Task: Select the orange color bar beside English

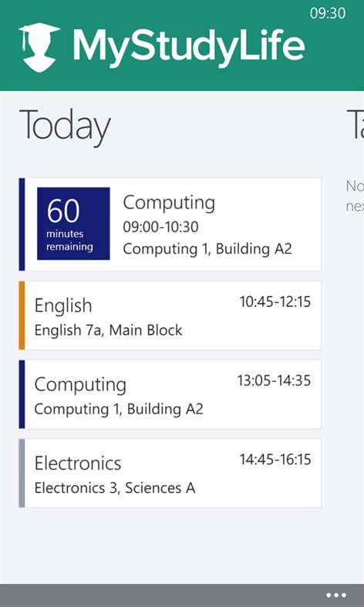Action: pyautogui.click(x=22, y=315)
